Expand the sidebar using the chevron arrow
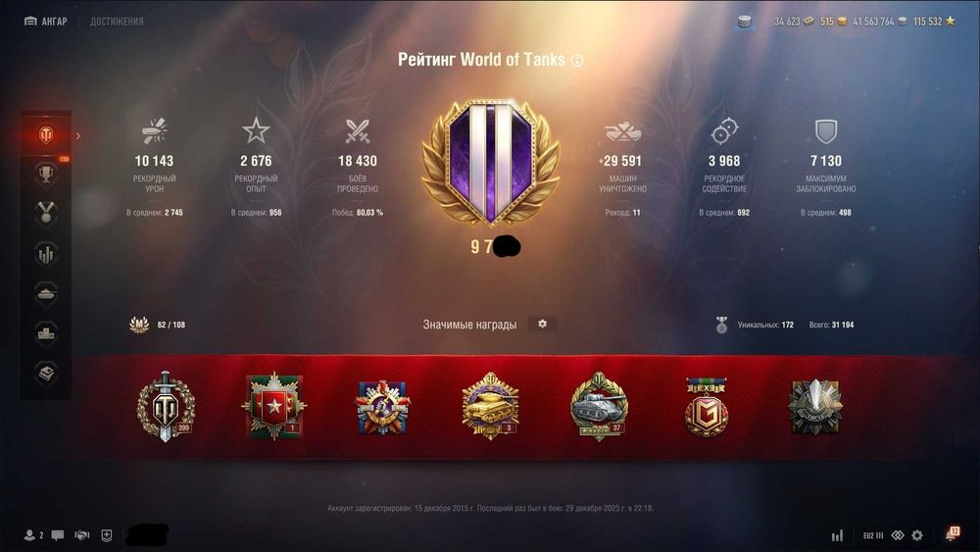Screen dimensions: 980x552 tap(78, 135)
